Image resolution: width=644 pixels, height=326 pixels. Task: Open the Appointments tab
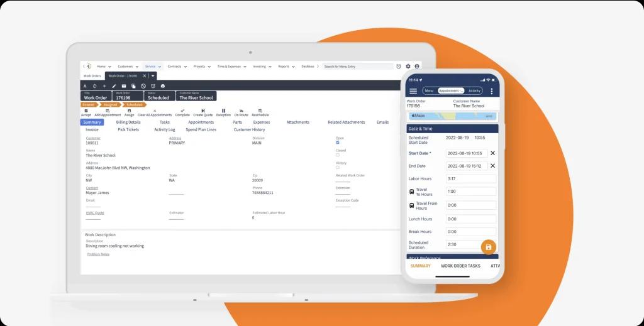[x=201, y=122]
